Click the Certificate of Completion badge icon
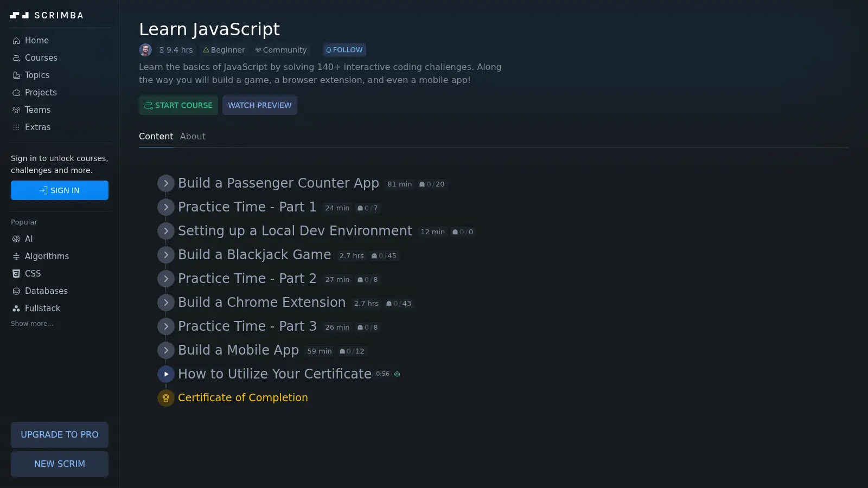The image size is (868, 488). [x=166, y=398]
